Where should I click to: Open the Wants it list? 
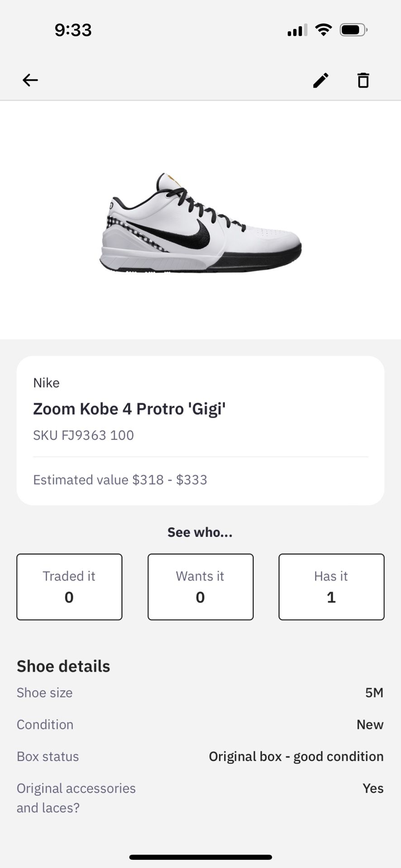[200, 587]
